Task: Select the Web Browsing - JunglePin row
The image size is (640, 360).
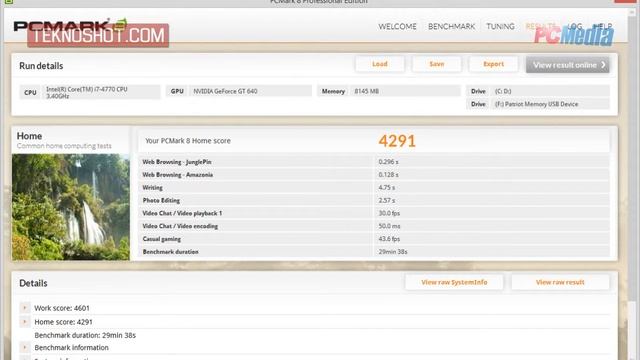Action: point(374,162)
